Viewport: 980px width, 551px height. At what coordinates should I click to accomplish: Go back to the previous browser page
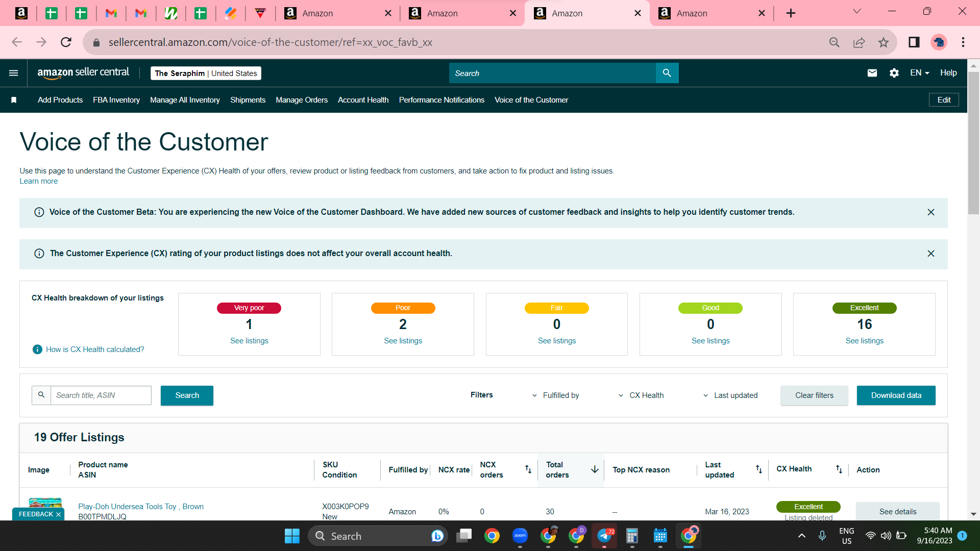pyautogui.click(x=17, y=42)
